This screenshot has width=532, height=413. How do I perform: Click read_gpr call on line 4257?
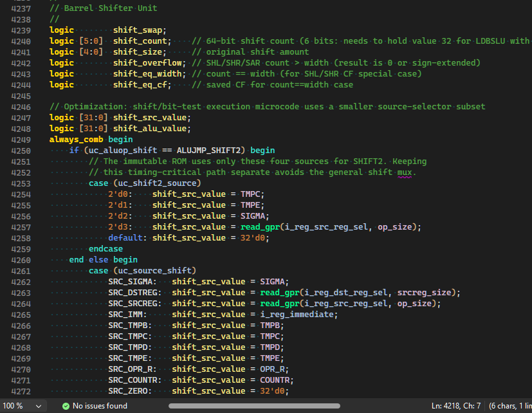point(260,227)
